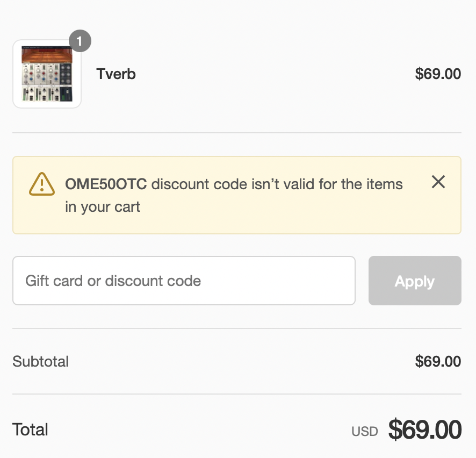Click the divider line below the Tverb item

[237, 133]
